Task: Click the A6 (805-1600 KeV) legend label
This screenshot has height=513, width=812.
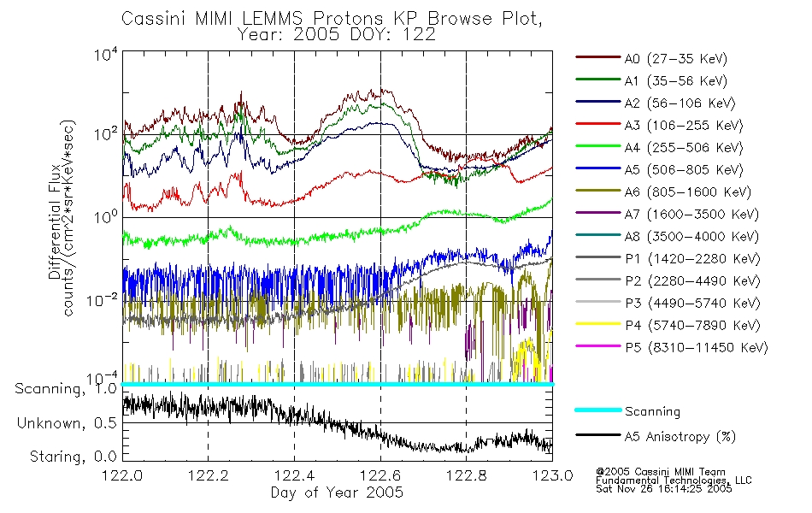Action: point(688,192)
